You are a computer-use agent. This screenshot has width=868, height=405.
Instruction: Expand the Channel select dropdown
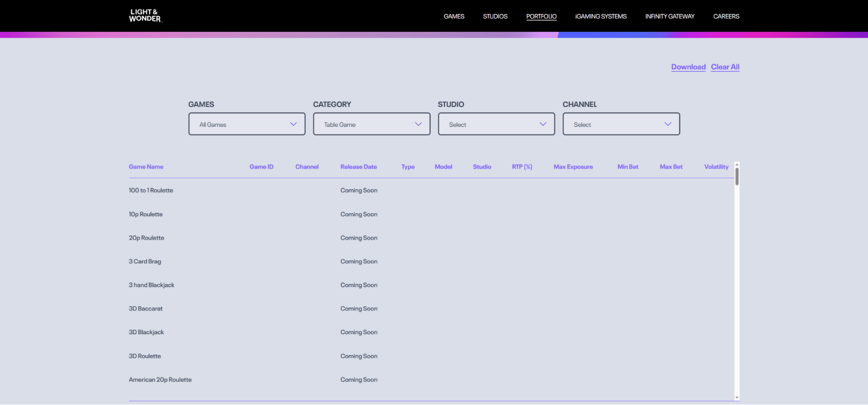pyautogui.click(x=621, y=124)
